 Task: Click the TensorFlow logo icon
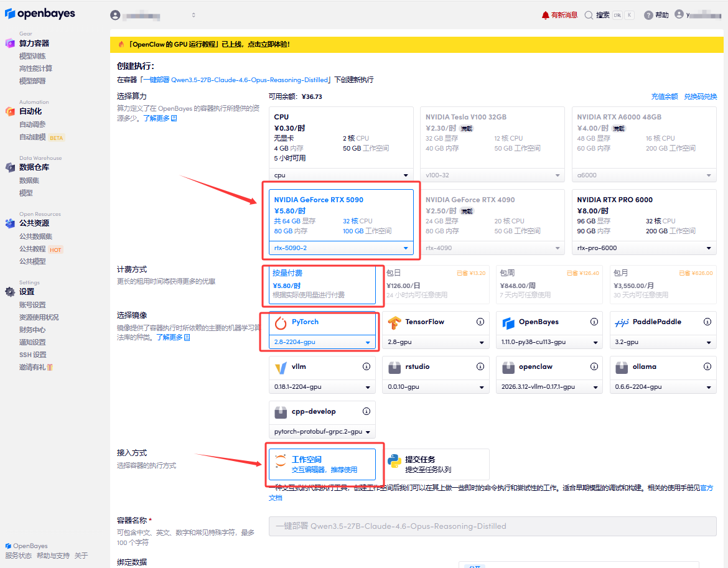[x=394, y=323]
